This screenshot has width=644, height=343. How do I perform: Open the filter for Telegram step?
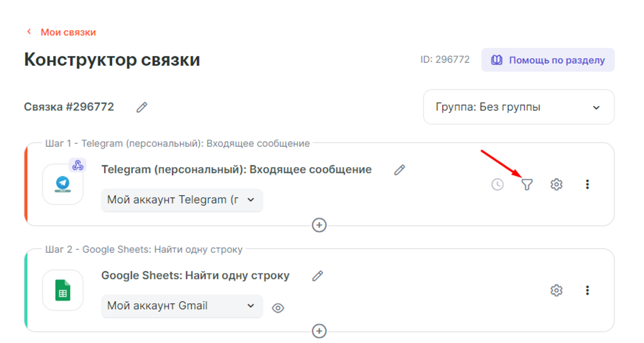pos(527,185)
